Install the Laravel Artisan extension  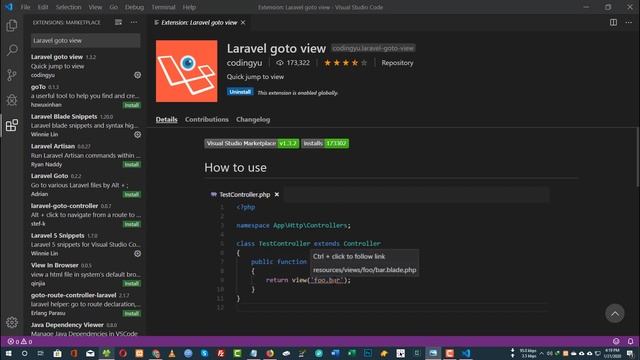tap(132, 164)
